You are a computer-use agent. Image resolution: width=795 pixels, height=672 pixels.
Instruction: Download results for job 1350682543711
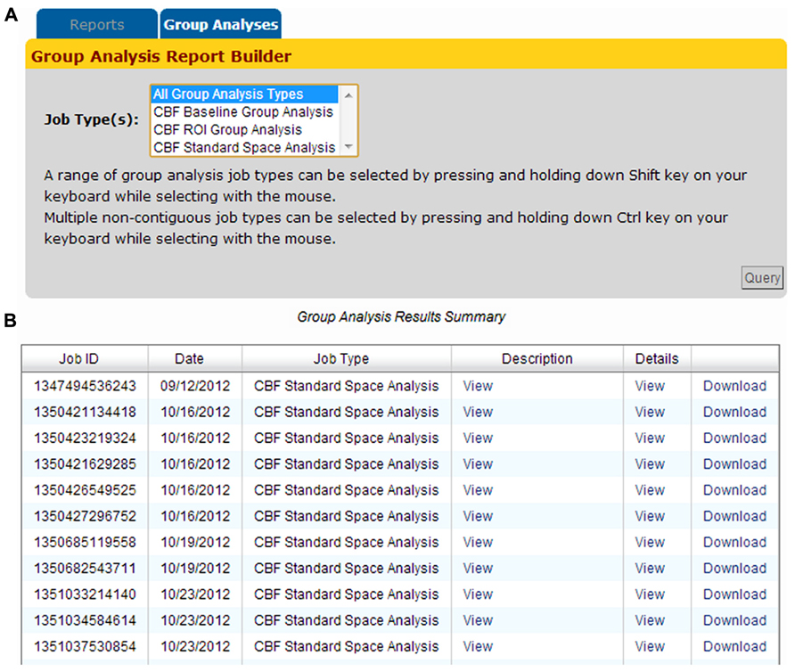point(734,568)
